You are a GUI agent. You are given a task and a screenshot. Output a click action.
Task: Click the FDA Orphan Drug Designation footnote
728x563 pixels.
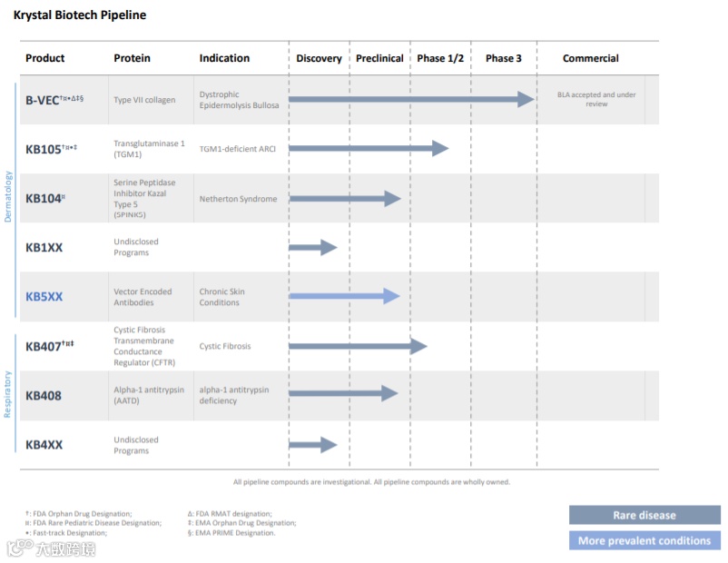click(78, 514)
